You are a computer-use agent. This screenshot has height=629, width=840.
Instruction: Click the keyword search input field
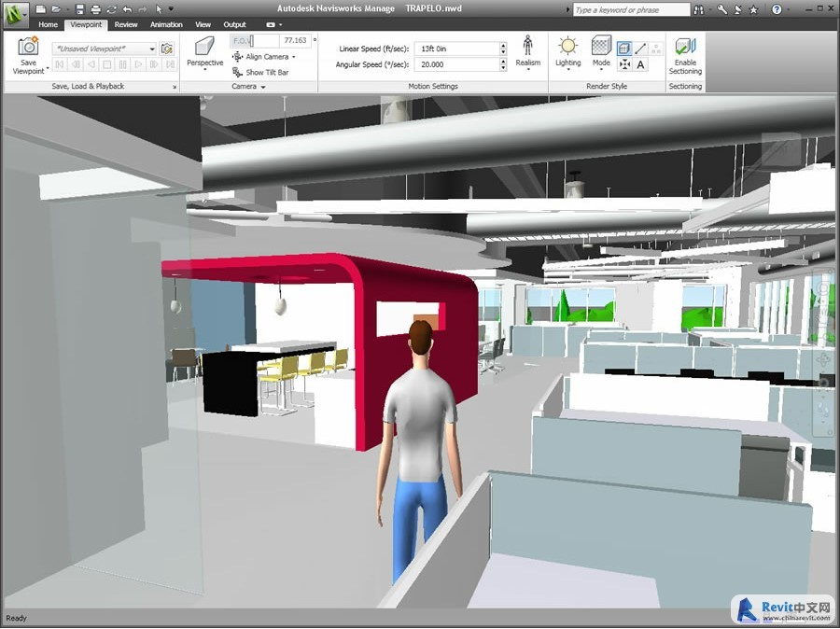(630, 10)
